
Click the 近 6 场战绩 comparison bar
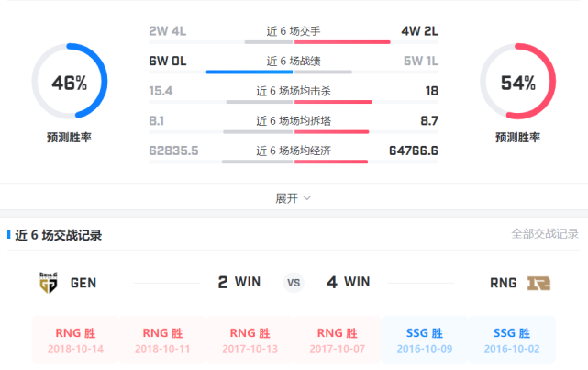294,71
